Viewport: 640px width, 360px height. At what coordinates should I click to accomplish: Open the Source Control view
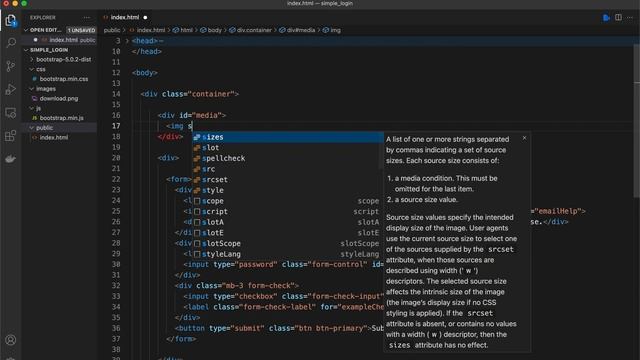pos(11,66)
